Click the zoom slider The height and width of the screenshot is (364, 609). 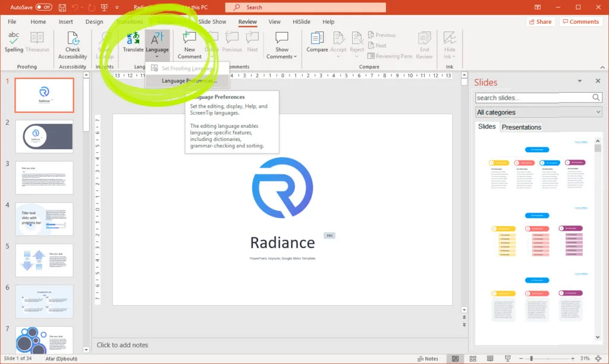(x=547, y=359)
